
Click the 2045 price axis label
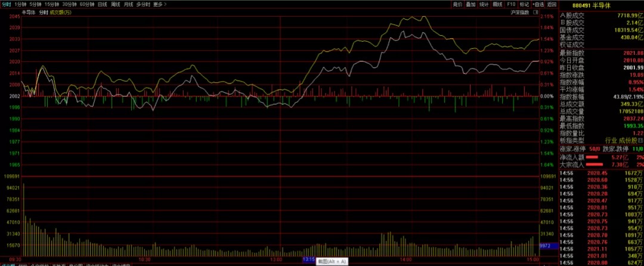14,17
